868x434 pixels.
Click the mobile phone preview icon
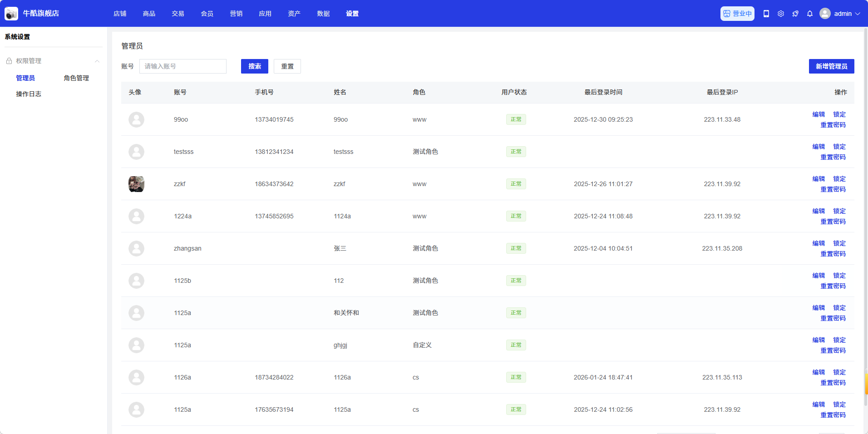[x=766, y=14]
